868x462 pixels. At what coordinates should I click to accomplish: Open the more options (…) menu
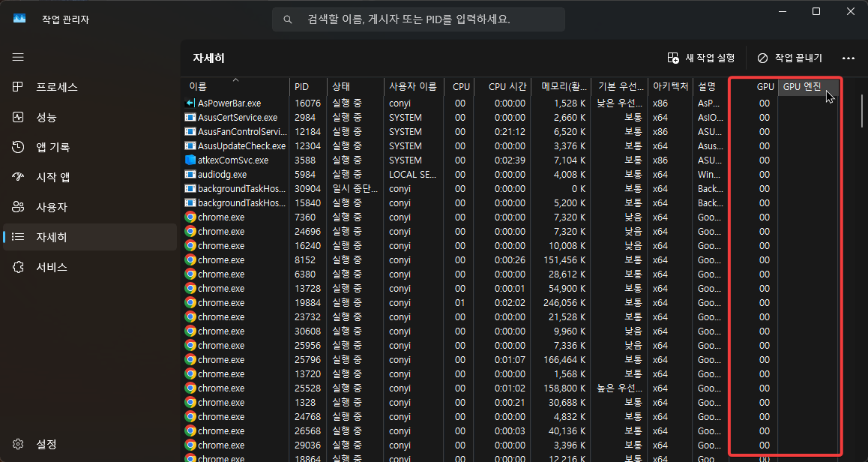click(849, 58)
